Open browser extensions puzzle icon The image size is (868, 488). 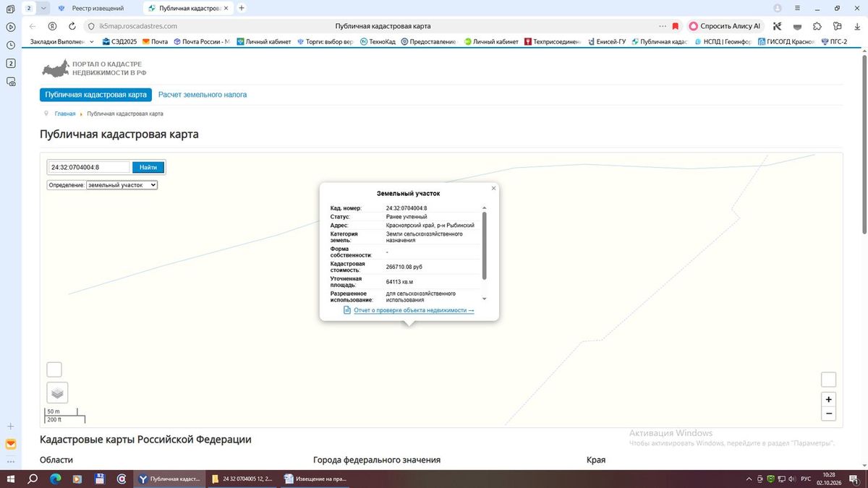tap(817, 26)
